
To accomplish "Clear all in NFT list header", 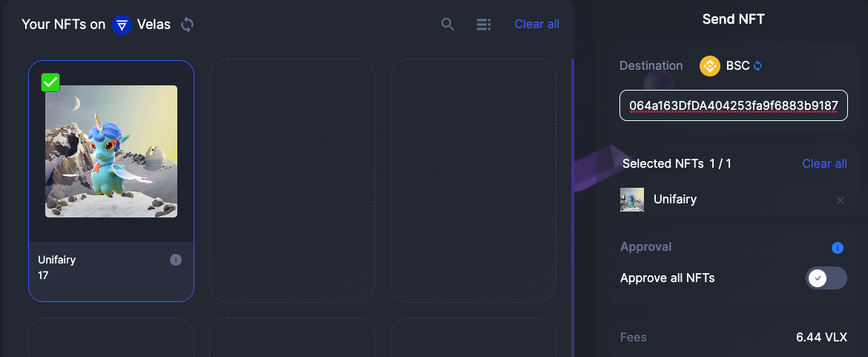I will coord(537,24).
